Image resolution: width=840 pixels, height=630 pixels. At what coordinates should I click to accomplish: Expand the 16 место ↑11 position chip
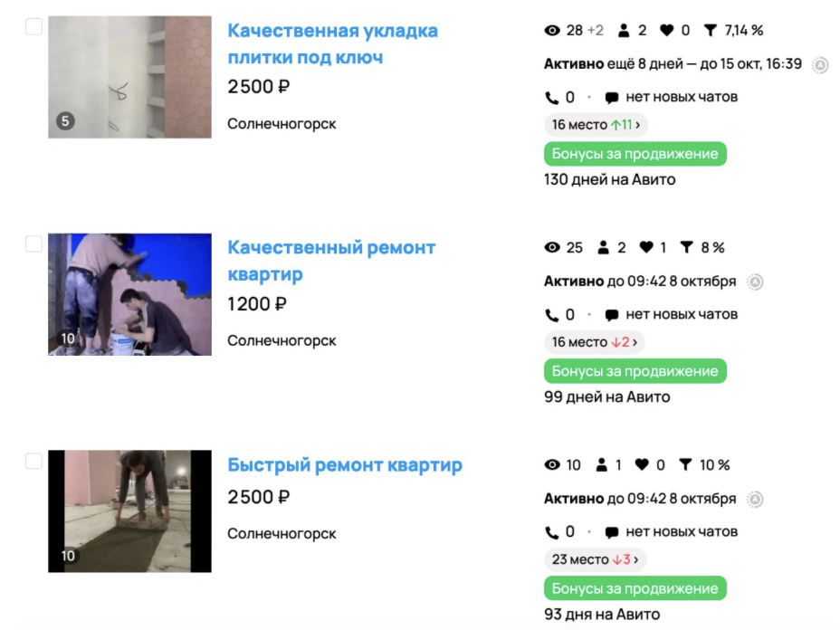[596, 125]
